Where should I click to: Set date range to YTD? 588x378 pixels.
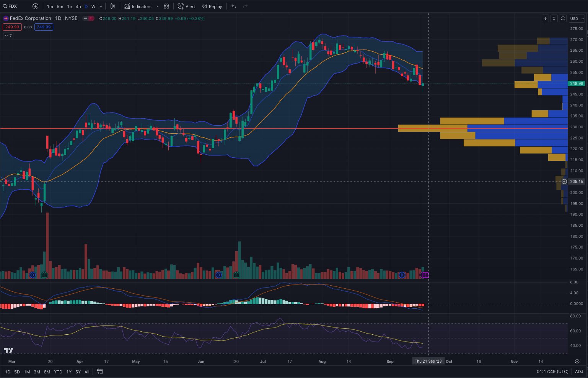58,372
